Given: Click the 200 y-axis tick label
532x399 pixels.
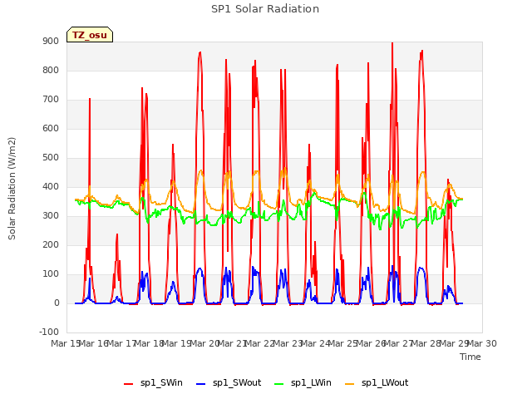Looking at the screenshot, I should [51, 244].
